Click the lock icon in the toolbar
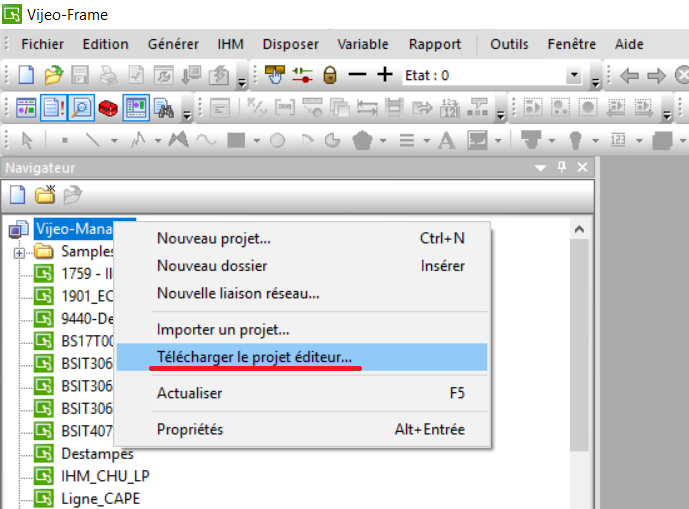689x509 pixels. point(330,75)
